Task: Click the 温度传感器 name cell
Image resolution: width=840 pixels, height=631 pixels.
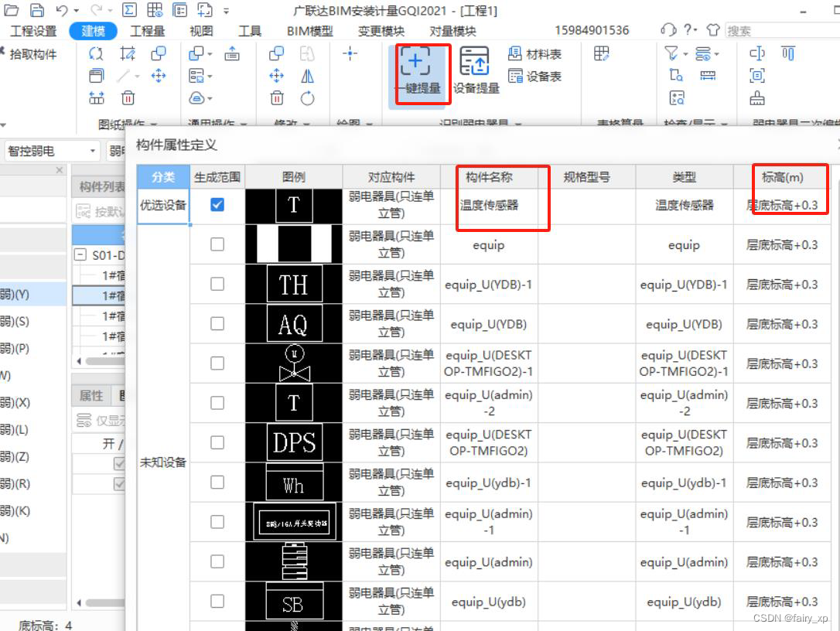Action: pyautogui.click(x=489, y=205)
